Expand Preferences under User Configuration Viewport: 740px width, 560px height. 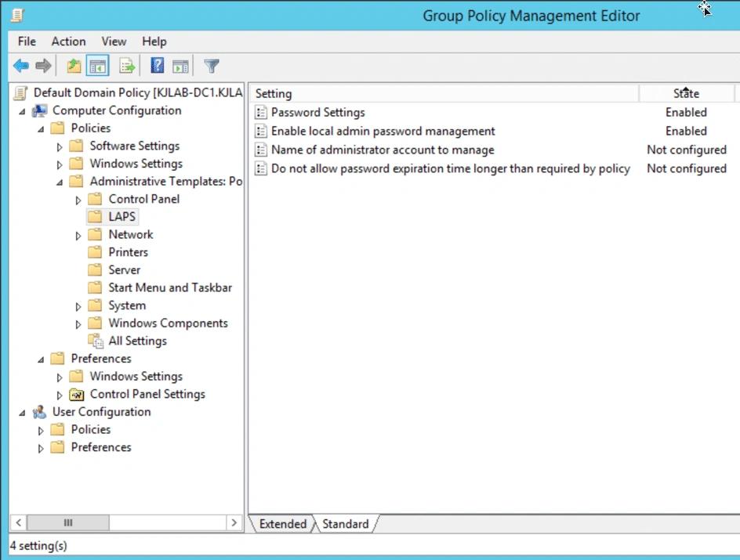tap(41, 449)
